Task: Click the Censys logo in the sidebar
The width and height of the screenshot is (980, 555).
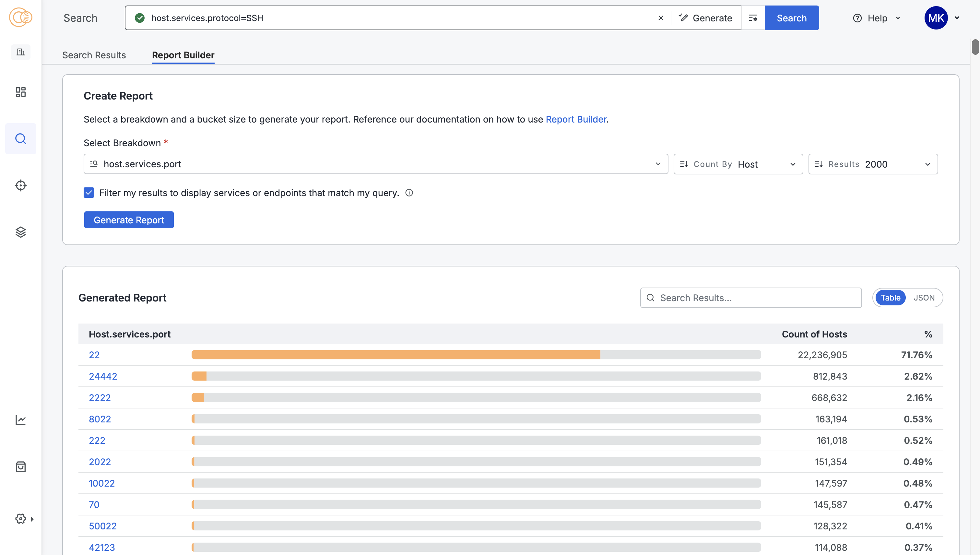Action: [x=20, y=18]
